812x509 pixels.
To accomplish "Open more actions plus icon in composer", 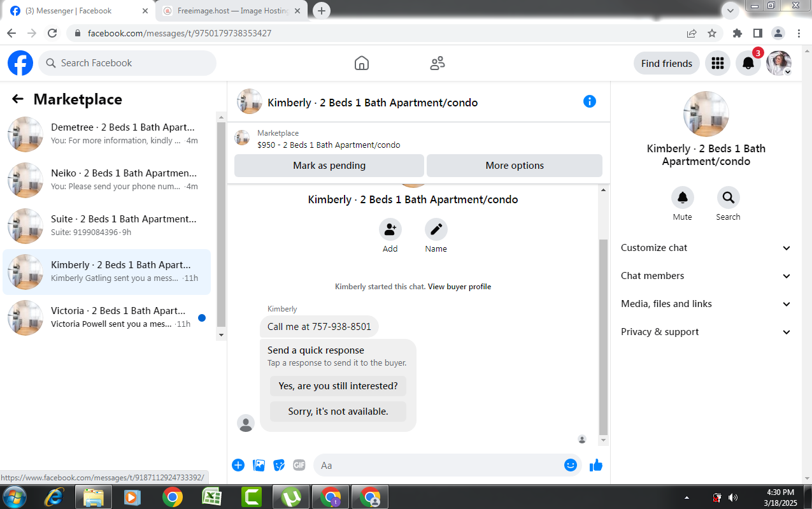I will click(238, 465).
